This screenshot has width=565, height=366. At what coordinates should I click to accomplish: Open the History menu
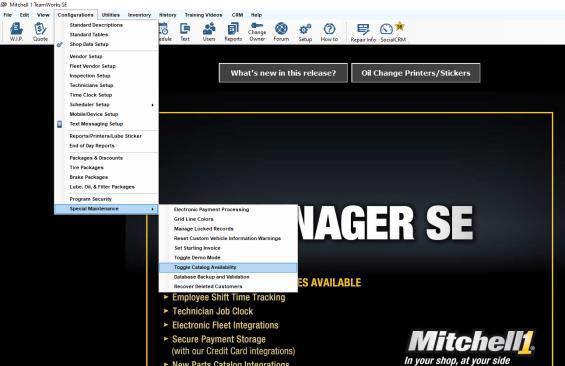point(168,15)
